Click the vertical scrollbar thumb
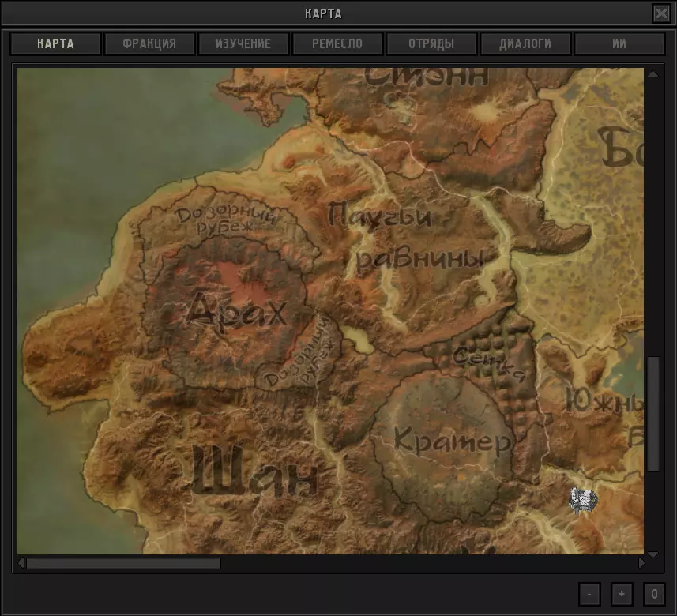 coord(653,414)
